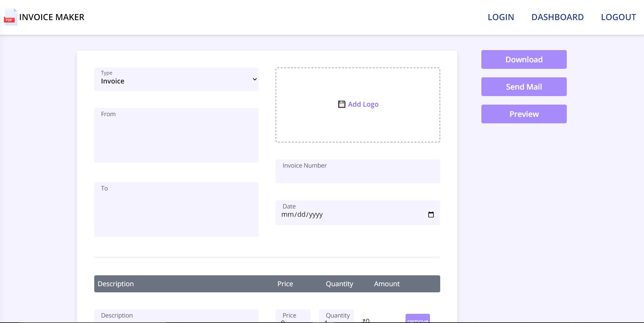Open the date picker calendar icon
The height and width of the screenshot is (323, 644).
pos(431,215)
